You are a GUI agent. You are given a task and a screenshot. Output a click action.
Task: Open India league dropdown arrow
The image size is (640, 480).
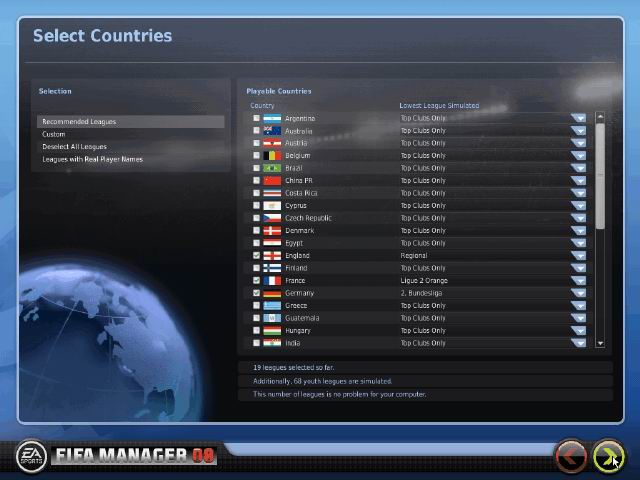coord(578,343)
